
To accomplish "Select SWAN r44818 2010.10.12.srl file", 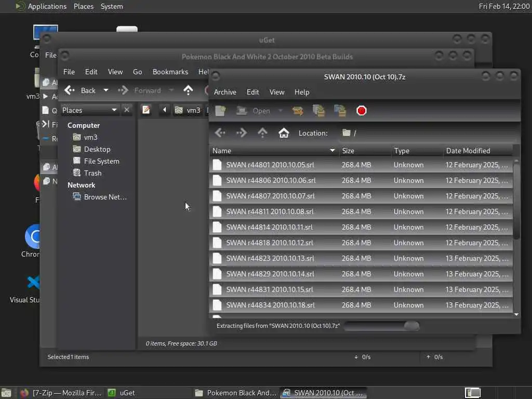I will (361, 243).
